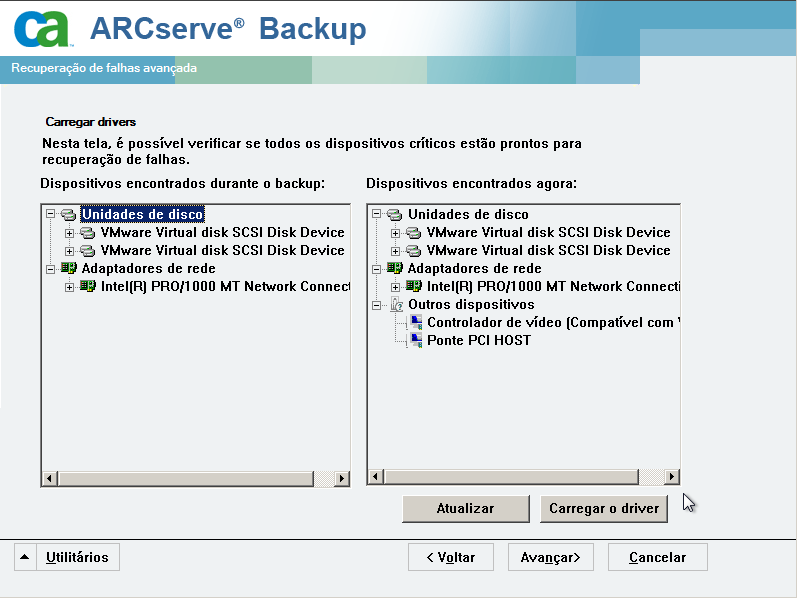Click Adaptadores de rede icon in current devices list

[x=394, y=268]
